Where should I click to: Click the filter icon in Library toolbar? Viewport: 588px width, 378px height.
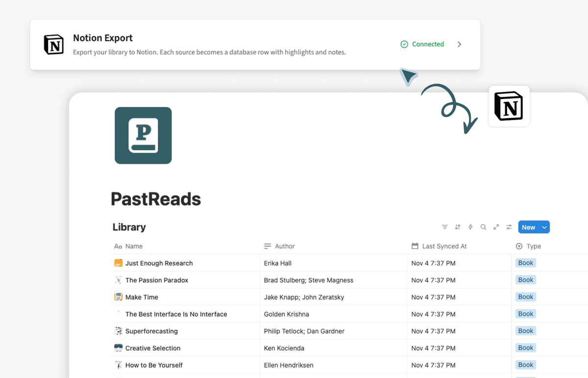click(444, 227)
